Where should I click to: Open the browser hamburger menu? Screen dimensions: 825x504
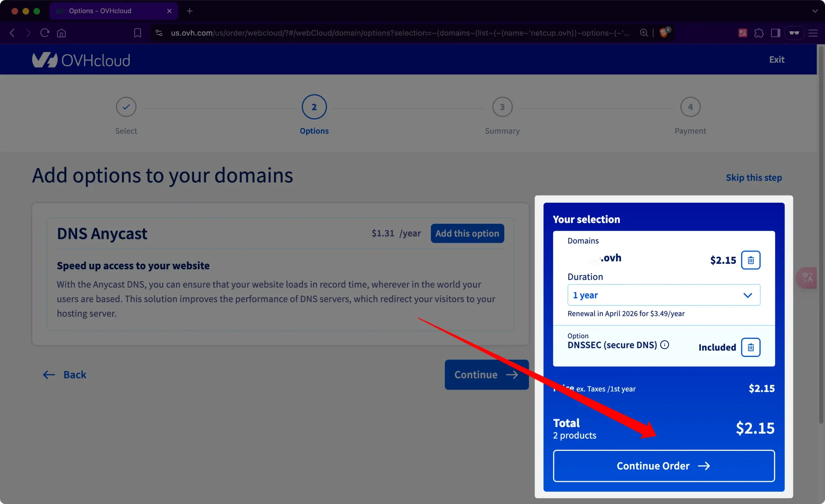813,33
